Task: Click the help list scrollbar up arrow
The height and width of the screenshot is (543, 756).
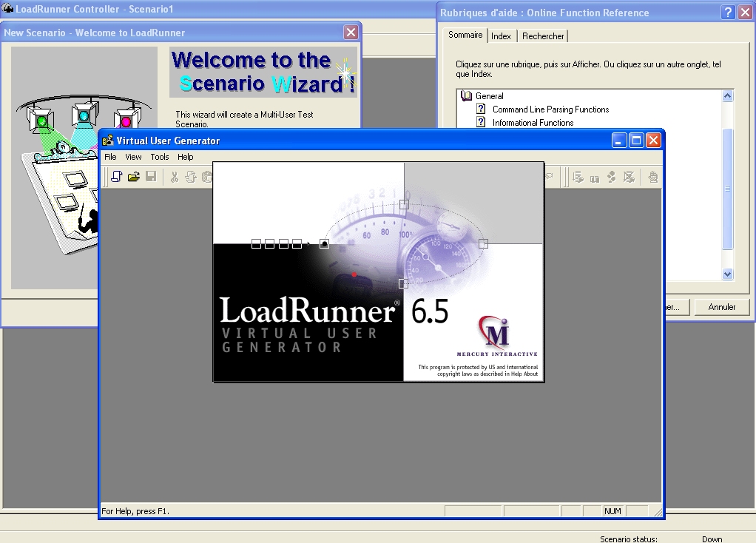Action: [728, 95]
